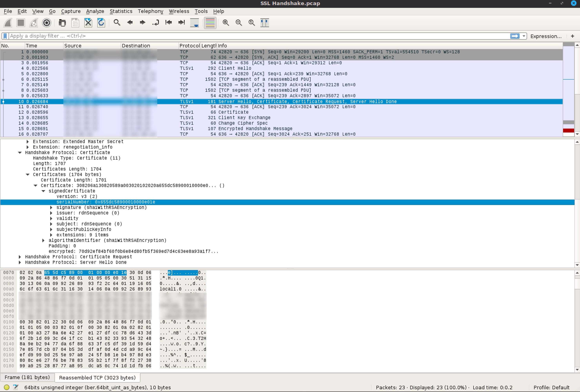
Task: Click the Expression button in filter bar
Action: pyautogui.click(x=547, y=36)
